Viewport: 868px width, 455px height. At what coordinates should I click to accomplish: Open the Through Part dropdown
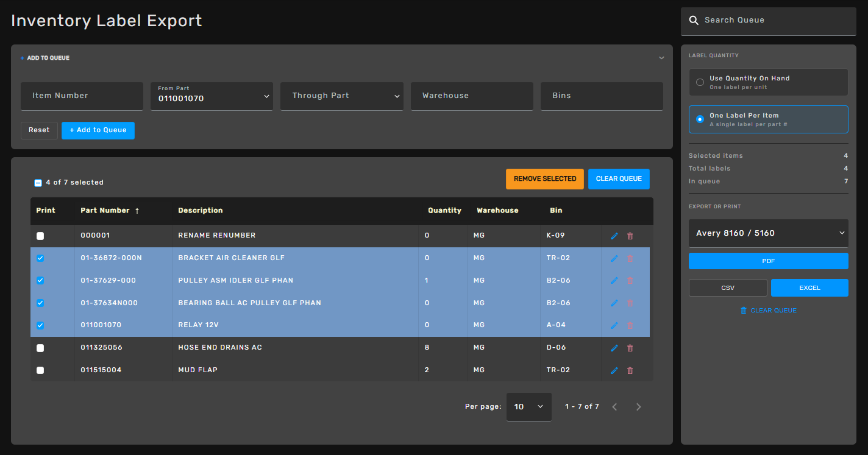click(341, 96)
